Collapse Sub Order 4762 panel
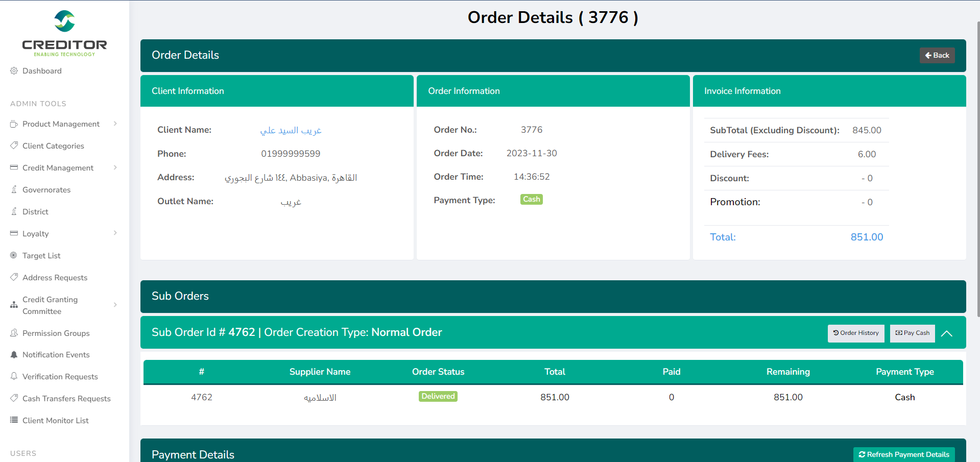The height and width of the screenshot is (462, 980). 946,333
